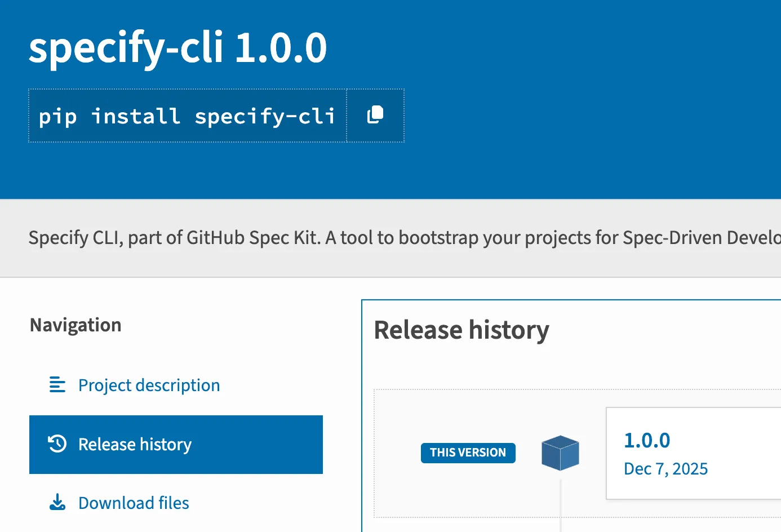Image resolution: width=781 pixels, height=532 pixels.
Task: Click the download arrow icon beside Download files
Action: click(56, 502)
